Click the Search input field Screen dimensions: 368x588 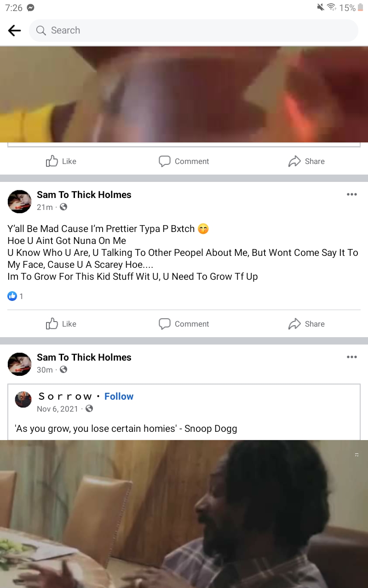[194, 31]
